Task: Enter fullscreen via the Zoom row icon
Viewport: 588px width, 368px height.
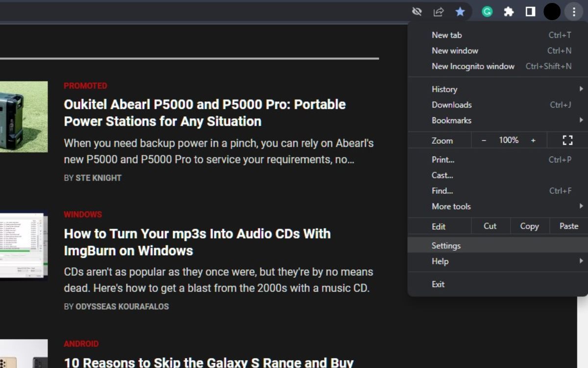Action: pyautogui.click(x=567, y=140)
